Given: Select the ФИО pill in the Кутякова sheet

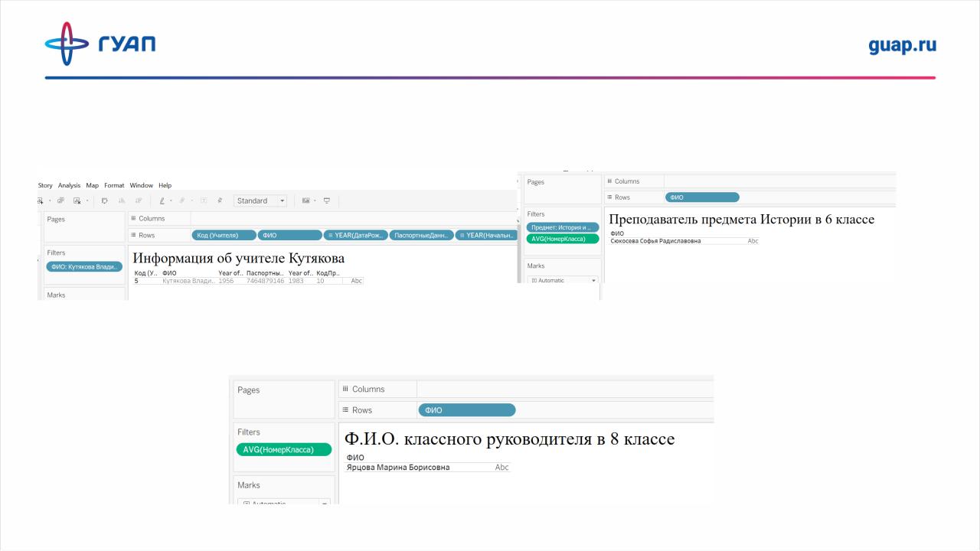Looking at the screenshot, I should 290,235.
